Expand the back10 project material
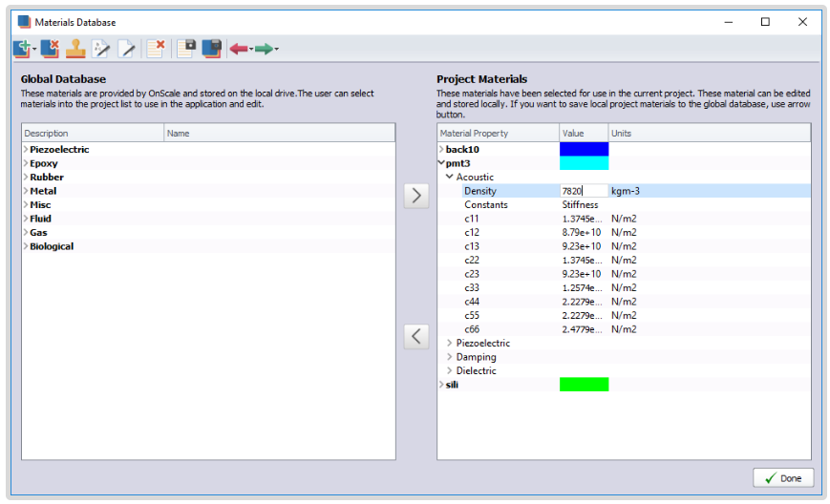The image size is (830, 504). 441,149
